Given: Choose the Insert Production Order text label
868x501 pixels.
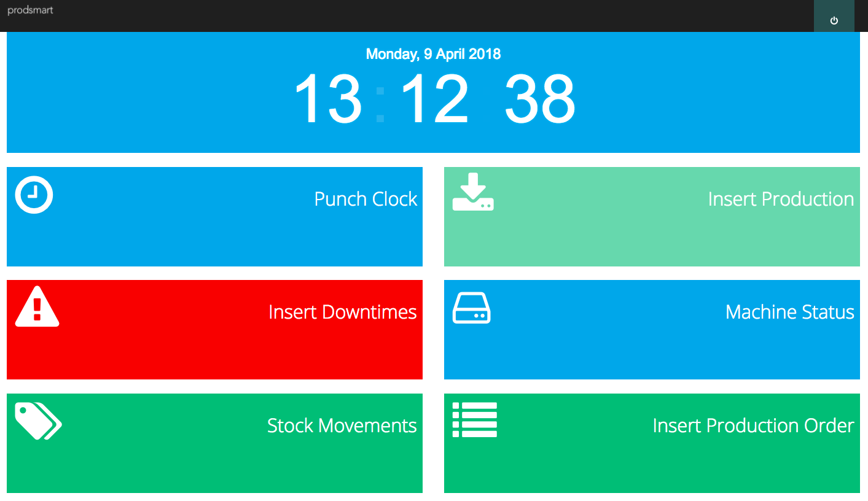Looking at the screenshot, I should point(753,425).
